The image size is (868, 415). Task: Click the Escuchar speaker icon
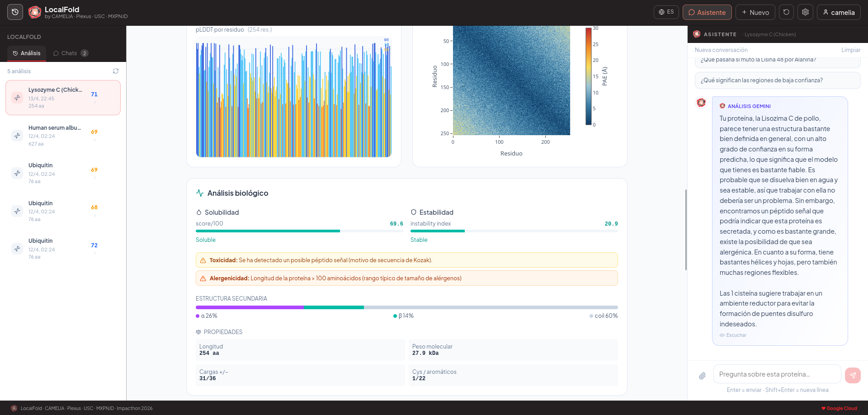(x=722, y=335)
